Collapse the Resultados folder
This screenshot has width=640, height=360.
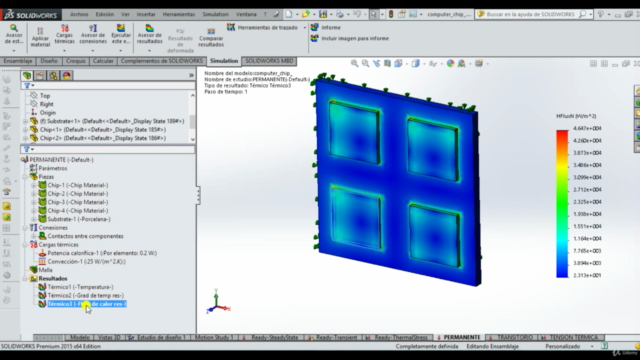pos(25,279)
